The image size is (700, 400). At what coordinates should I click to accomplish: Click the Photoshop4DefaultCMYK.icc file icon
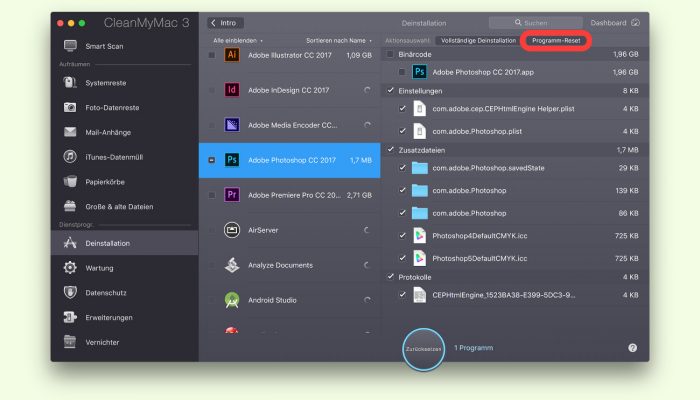coord(419,235)
